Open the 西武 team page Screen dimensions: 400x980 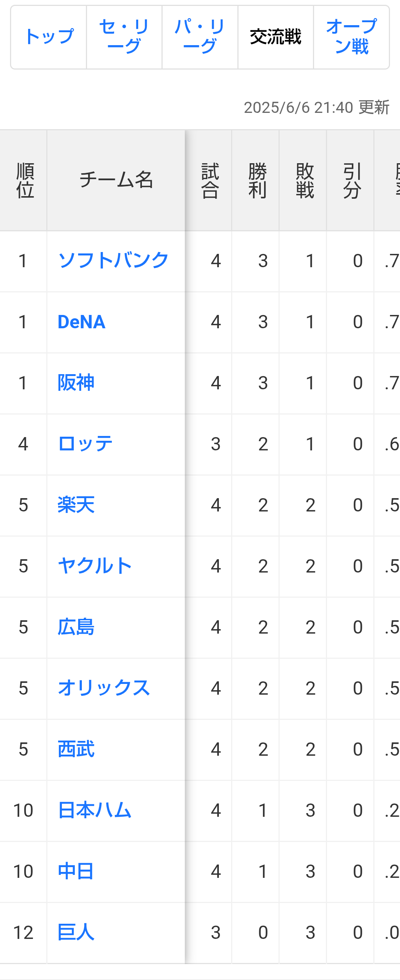tap(76, 749)
